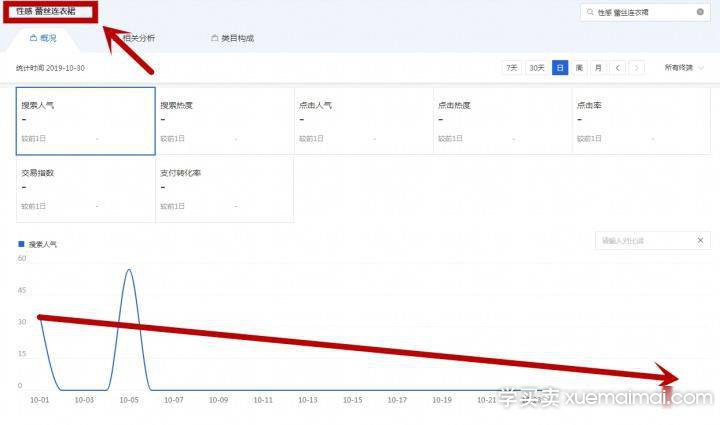Screen dimensions: 720x425
Task: Switch to the 相关分析 tab
Action: [x=139, y=38]
